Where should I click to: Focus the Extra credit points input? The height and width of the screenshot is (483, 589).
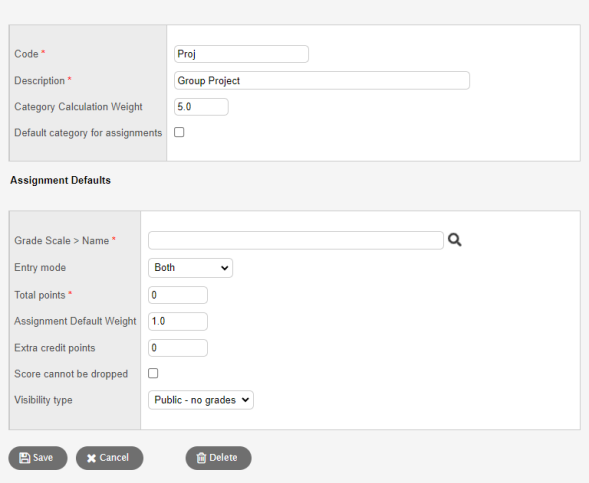tap(178, 348)
